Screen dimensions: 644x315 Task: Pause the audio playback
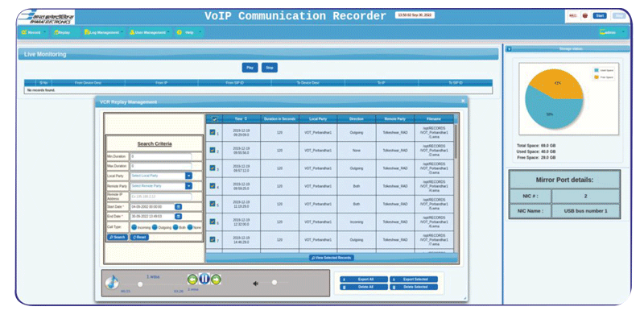204,279
